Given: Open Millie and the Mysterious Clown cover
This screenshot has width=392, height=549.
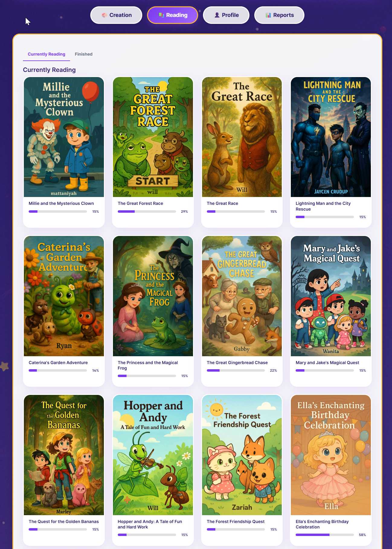Looking at the screenshot, I should coord(64,137).
